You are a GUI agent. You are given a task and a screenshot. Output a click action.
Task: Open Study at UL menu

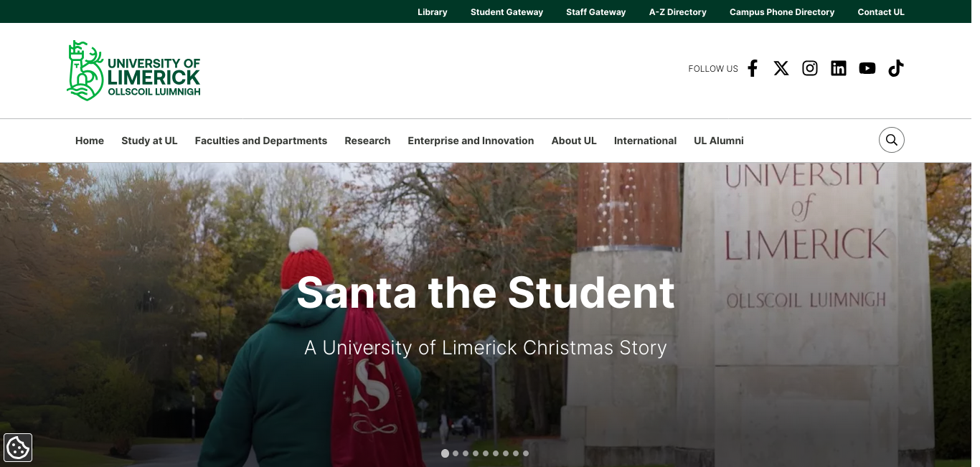coord(149,141)
